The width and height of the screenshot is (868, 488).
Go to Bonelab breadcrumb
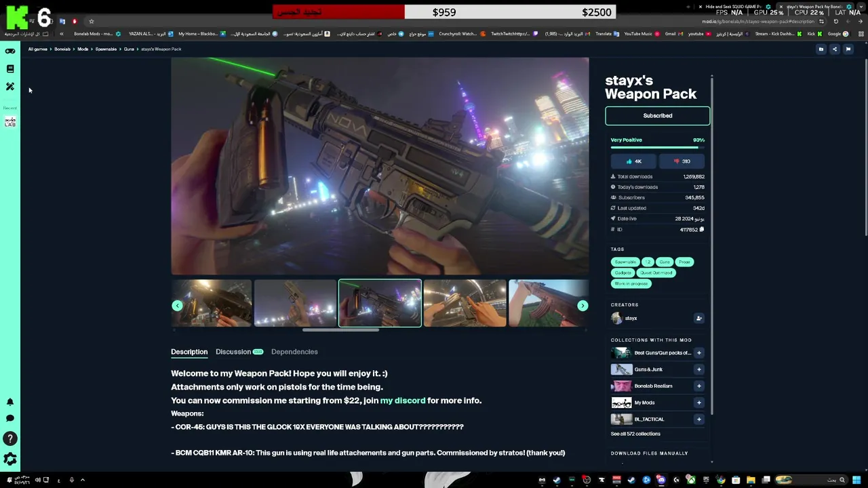click(x=62, y=49)
